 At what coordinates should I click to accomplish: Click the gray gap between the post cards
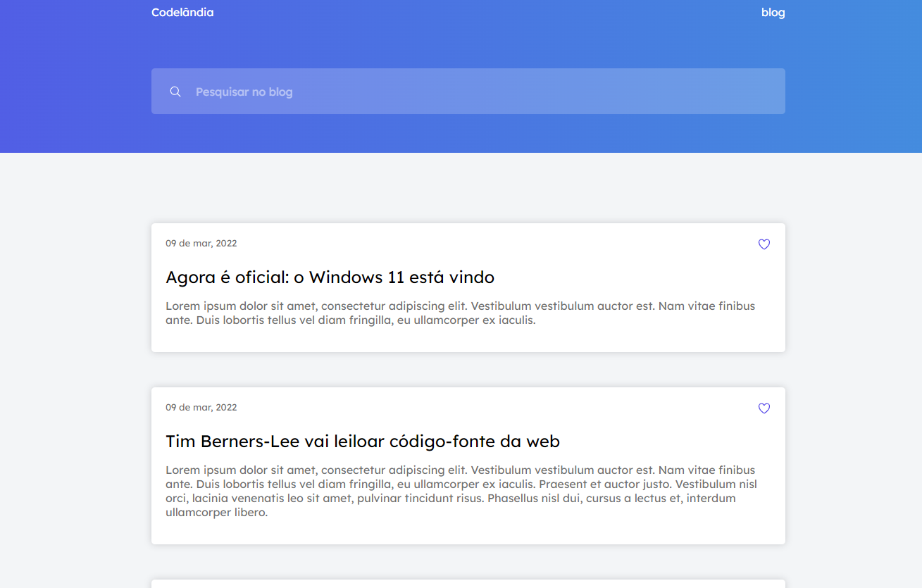click(468, 370)
